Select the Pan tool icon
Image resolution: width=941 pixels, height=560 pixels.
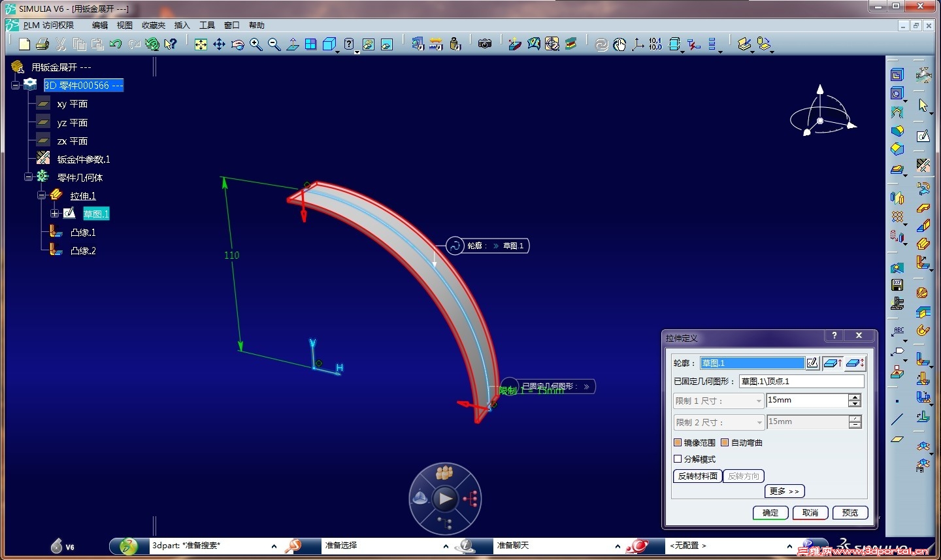point(219,44)
